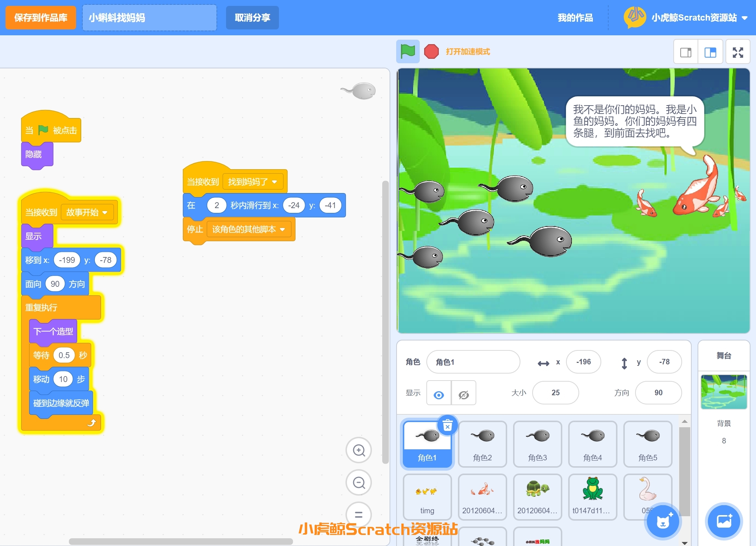The height and width of the screenshot is (546, 756).
Task: Open the choose backdrop button
Action: [x=724, y=521]
